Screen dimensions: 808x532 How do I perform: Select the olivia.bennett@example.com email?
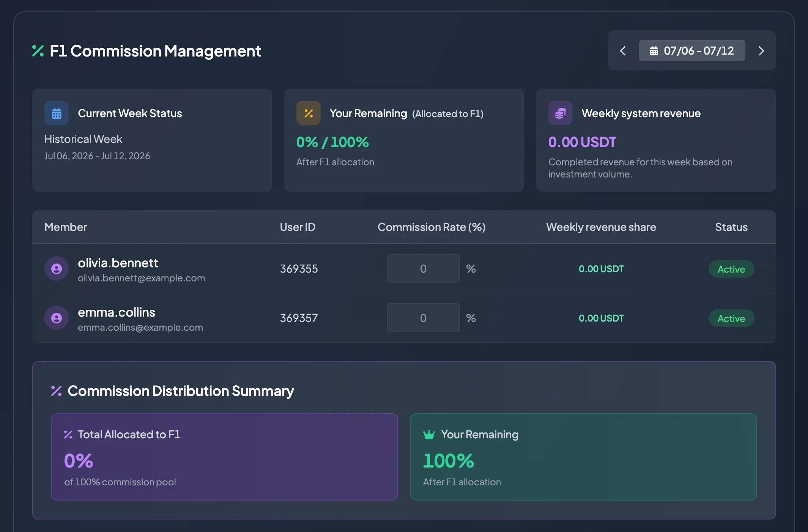pyautogui.click(x=141, y=278)
